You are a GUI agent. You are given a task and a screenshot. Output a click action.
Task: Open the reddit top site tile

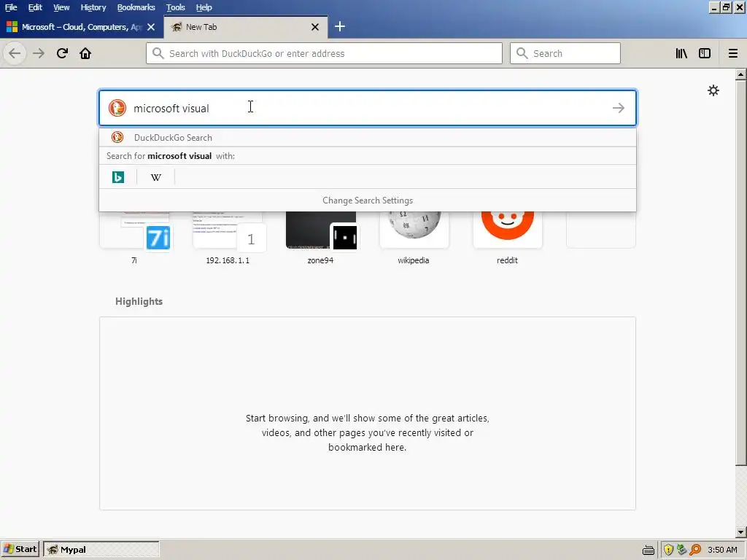(508, 237)
